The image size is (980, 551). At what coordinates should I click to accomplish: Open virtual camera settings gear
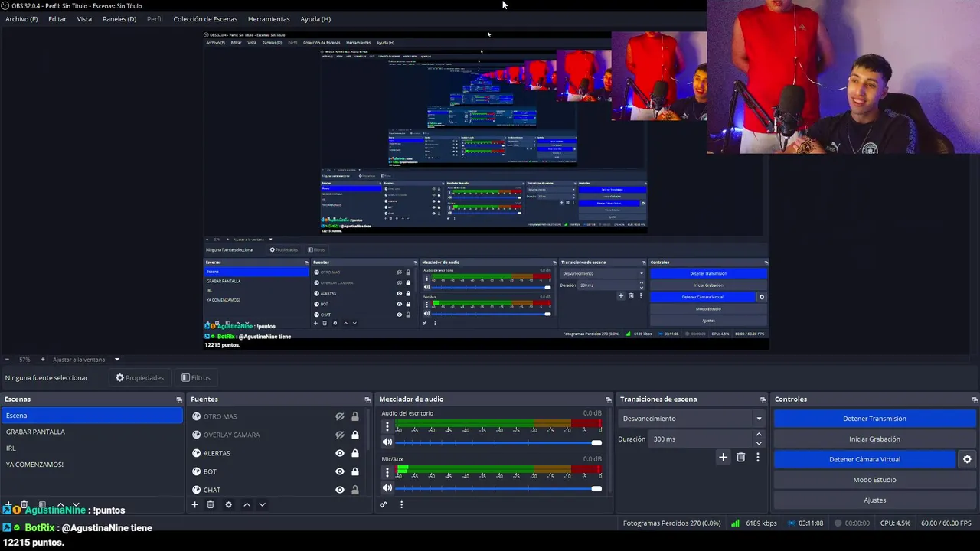[x=967, y=459]
